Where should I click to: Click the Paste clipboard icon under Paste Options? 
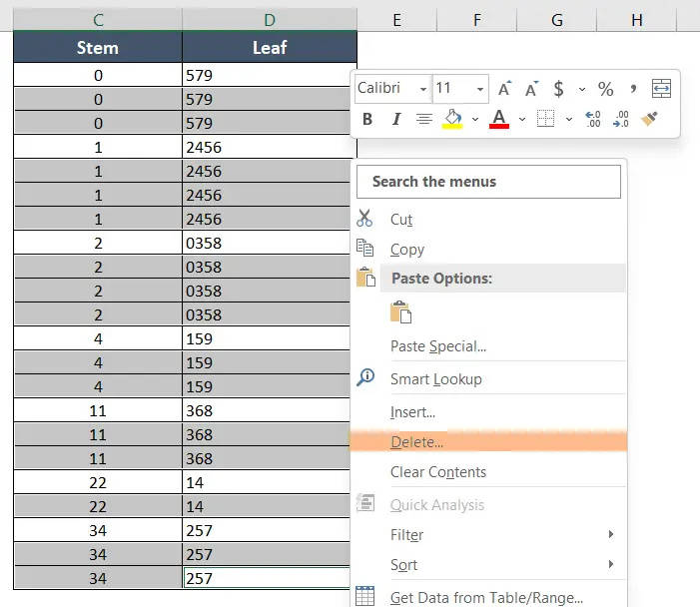click(400, 311)
